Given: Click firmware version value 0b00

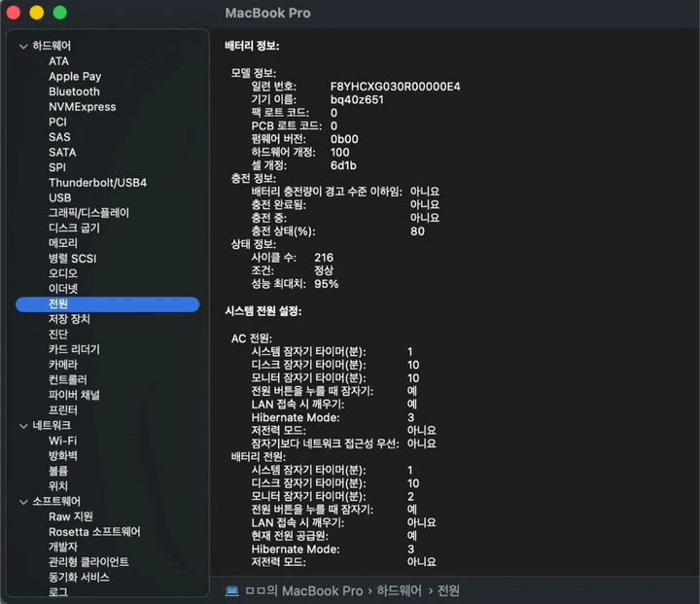Looking at the screenshot, I should tap(344, 139).
